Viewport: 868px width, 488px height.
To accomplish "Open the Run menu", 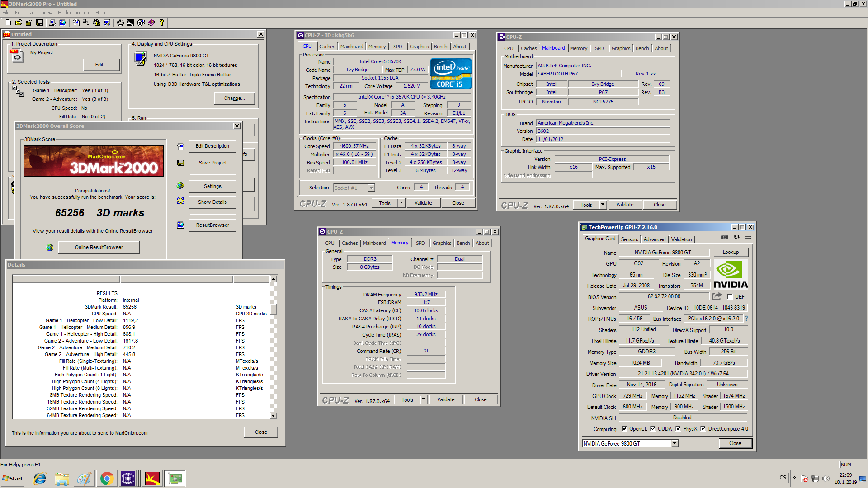I will (33, 13).
